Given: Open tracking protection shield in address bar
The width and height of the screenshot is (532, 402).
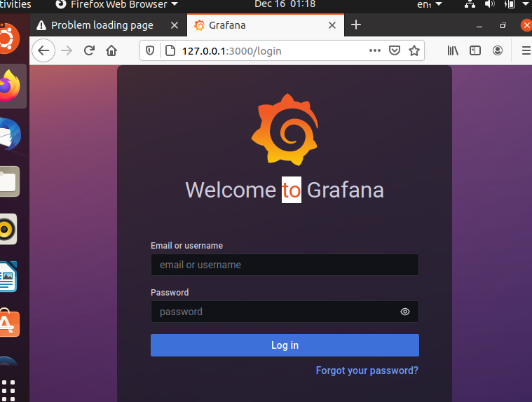Looking at the screenshot, I should [150, 51].
